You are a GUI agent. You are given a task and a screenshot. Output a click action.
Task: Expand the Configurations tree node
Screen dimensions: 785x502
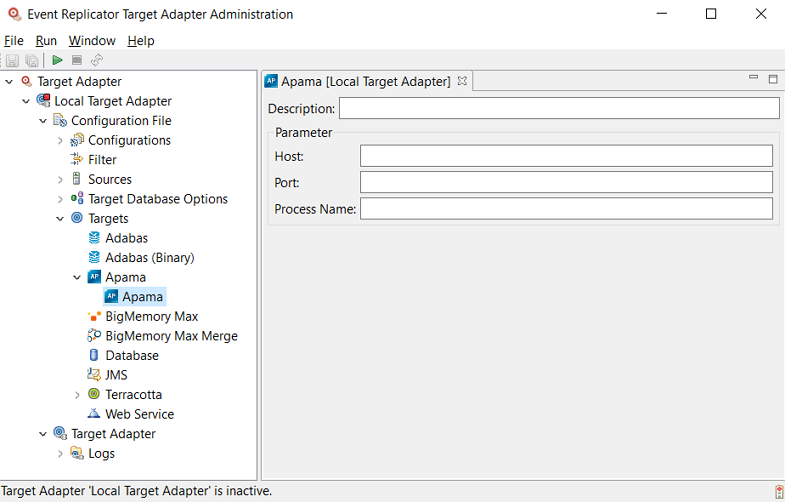pos(60,141)
